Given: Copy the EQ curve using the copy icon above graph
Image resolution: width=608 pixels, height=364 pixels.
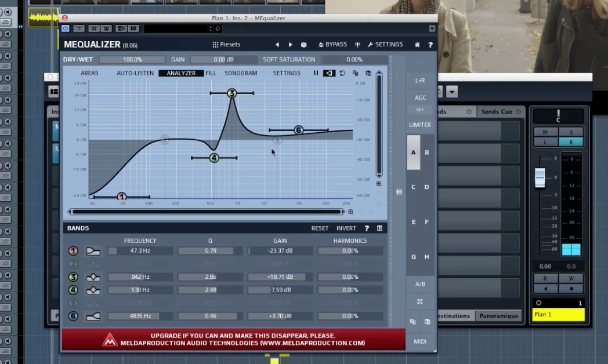Looking at the screenshot, I should tap(355, 73).
